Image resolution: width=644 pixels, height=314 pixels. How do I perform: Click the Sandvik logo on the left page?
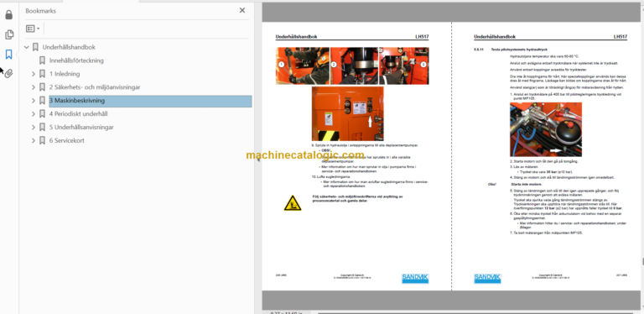415,278
